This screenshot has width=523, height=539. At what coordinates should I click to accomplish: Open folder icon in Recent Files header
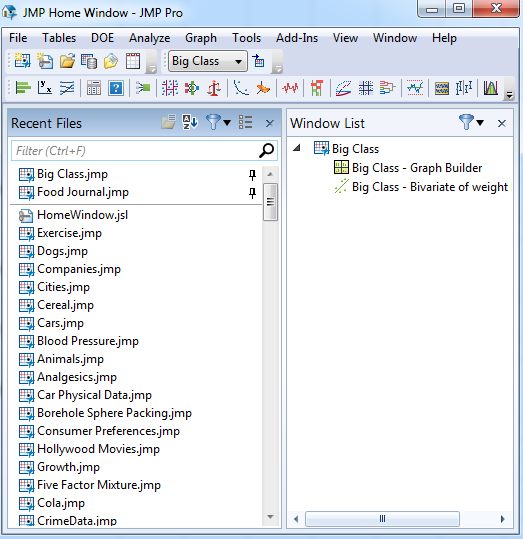168,122
